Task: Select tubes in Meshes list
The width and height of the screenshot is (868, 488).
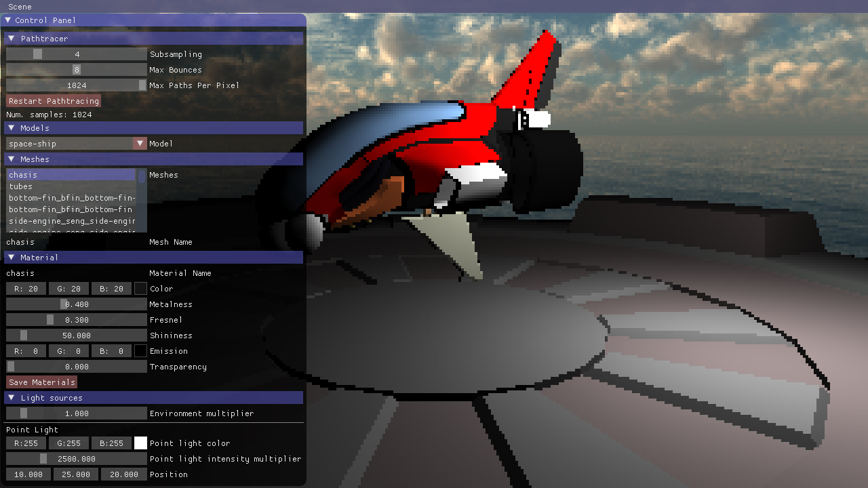Action: [x=71, y=186]
